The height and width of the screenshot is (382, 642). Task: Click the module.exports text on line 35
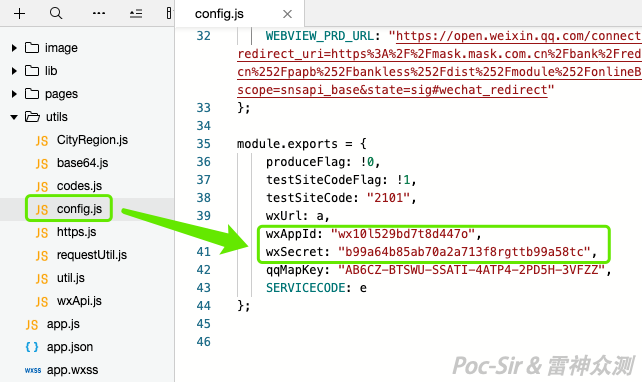287,144
